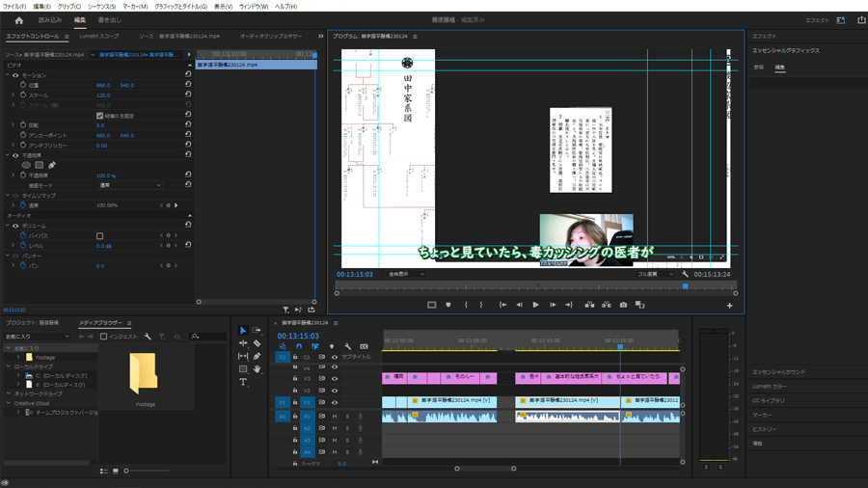Image resolution: width=868 pixels, height=488 pixels.
Task: Open the File menu
Action: [14, 7]
